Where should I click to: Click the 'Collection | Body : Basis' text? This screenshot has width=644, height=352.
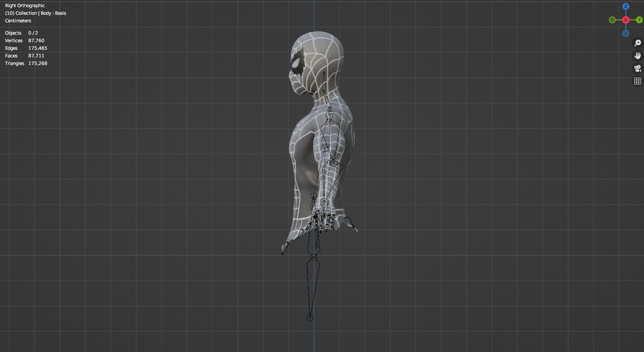click(40, 13)
